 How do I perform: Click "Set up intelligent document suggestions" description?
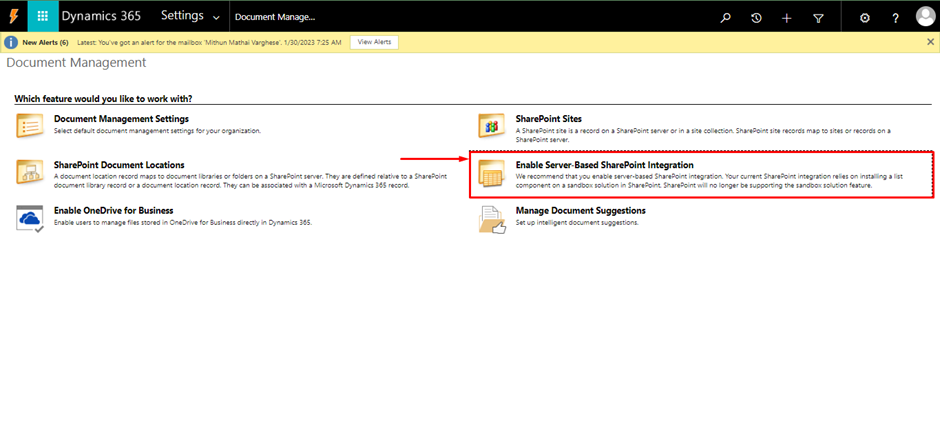click(x=577, y=223)
